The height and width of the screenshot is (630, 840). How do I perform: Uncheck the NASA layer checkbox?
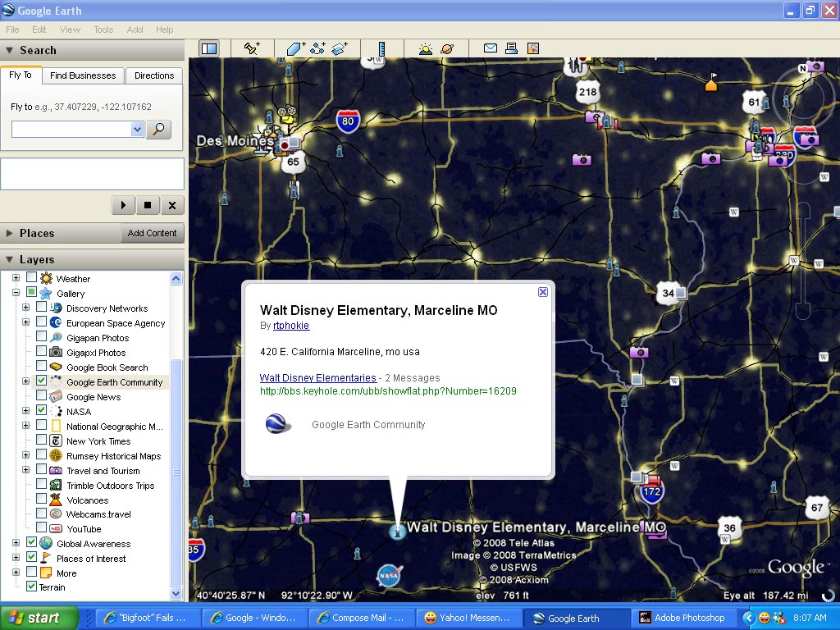click(x=41, y=410)
